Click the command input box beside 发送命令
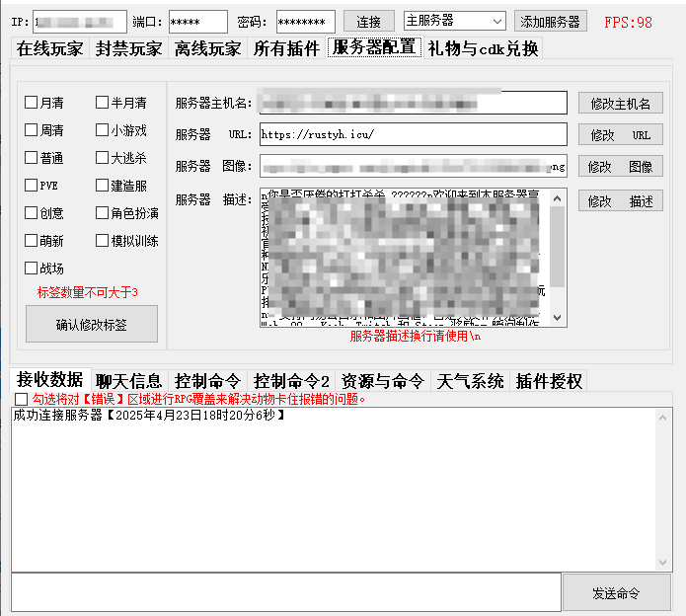The image size is (686, 616). pyautogui.click(x=286, y=592)
